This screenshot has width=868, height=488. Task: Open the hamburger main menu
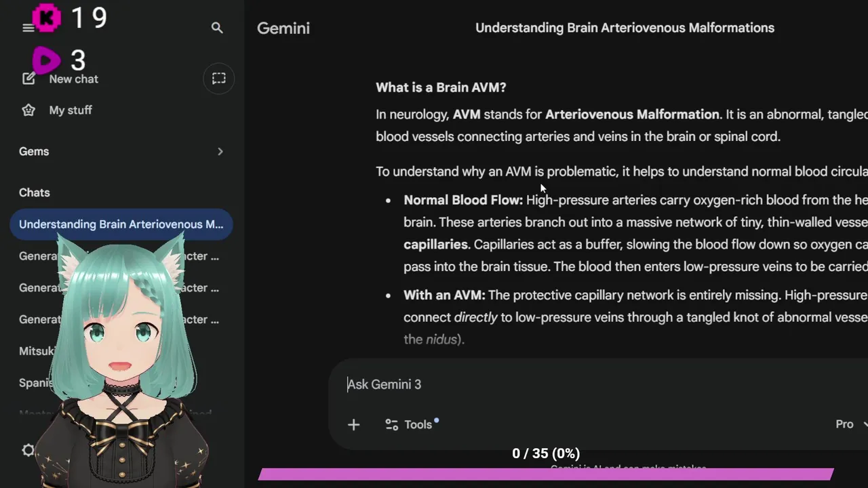[28, 28]
